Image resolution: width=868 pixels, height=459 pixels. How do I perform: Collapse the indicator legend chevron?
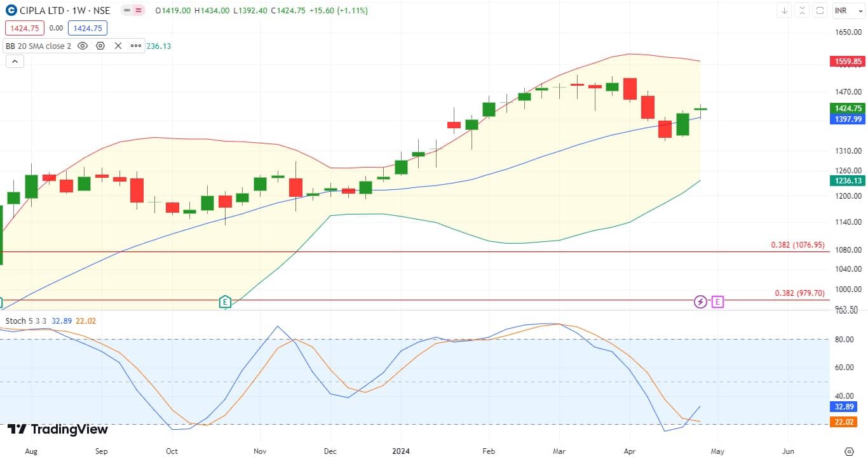[14, 62]
